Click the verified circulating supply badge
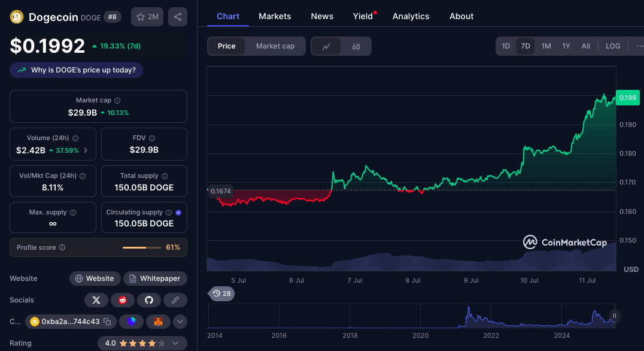 click(x=178, y=213)
